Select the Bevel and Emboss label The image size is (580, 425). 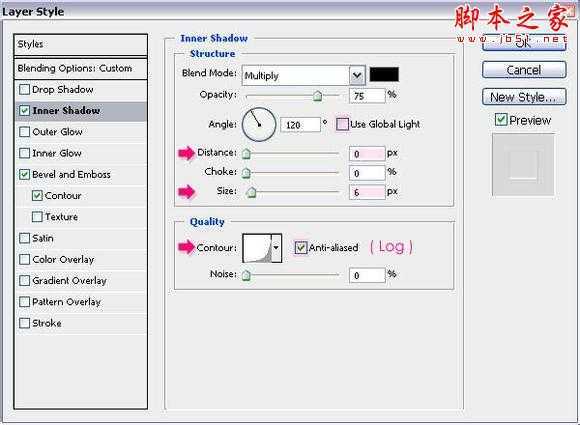[x=71, y=175]
